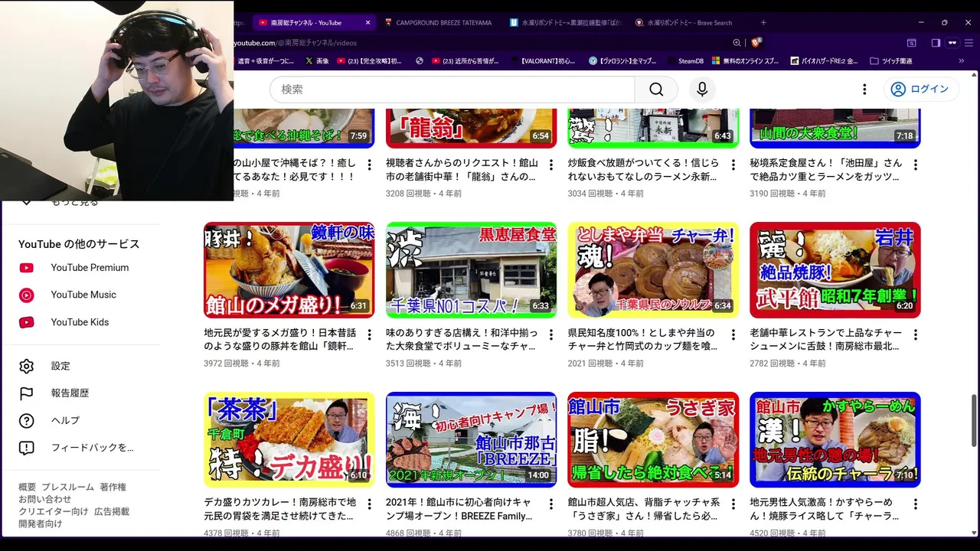
Task: Open the 著作権 footer link
Action: pyautogui.click(x=113, y=487)
